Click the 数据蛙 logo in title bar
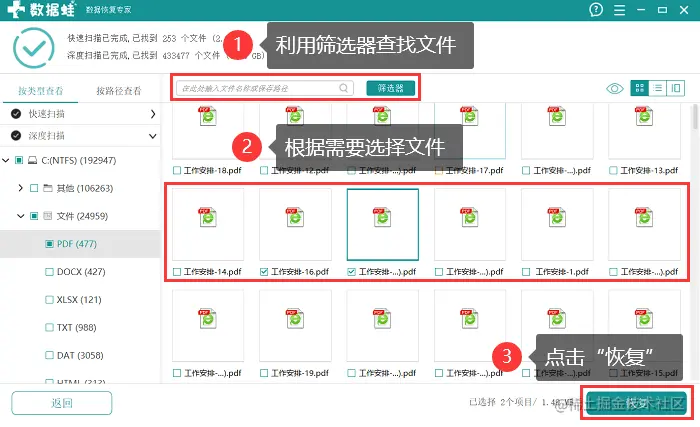Screen dimensions: 700x427 point(41,9)
